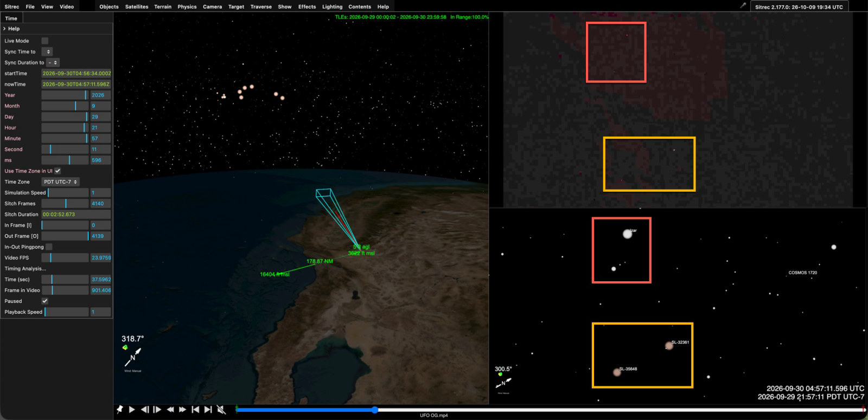
Task: Open the Satellites menu
Action: click(137, 7)
